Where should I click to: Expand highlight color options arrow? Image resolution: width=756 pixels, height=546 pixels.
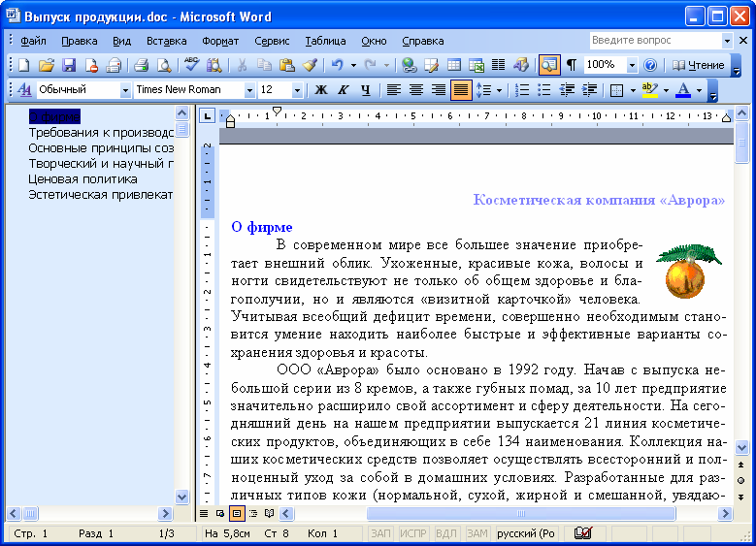click(x=667, y=89)
